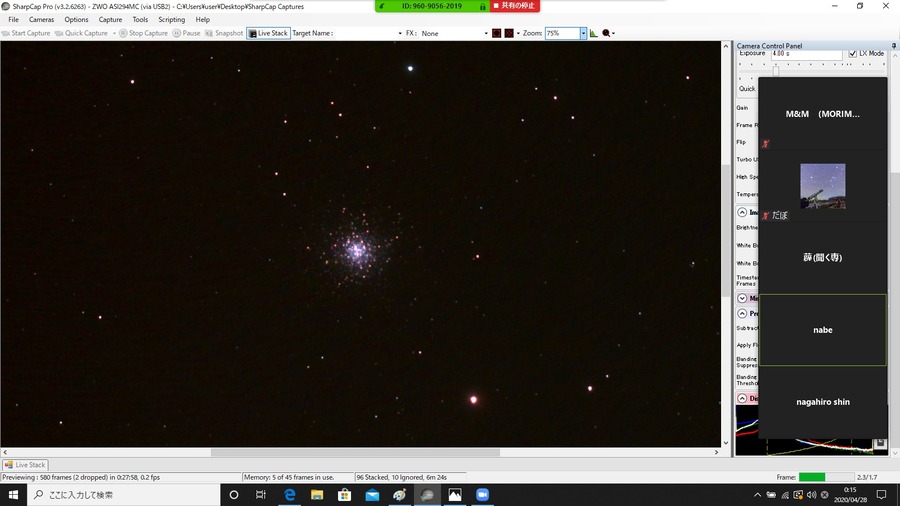The height and width of the screenshot is (506, 900).
Task: Select the nabe participant tile
Action: pos(823,330)
